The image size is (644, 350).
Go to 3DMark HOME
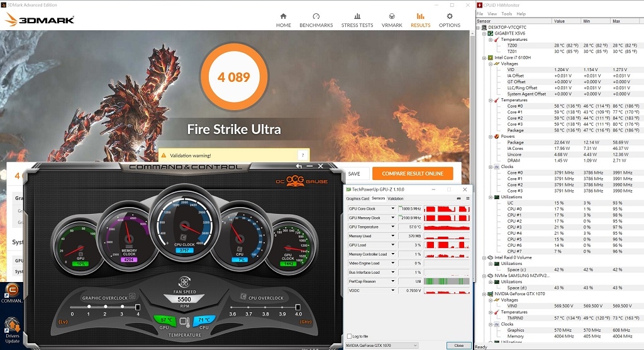point(284,21)
